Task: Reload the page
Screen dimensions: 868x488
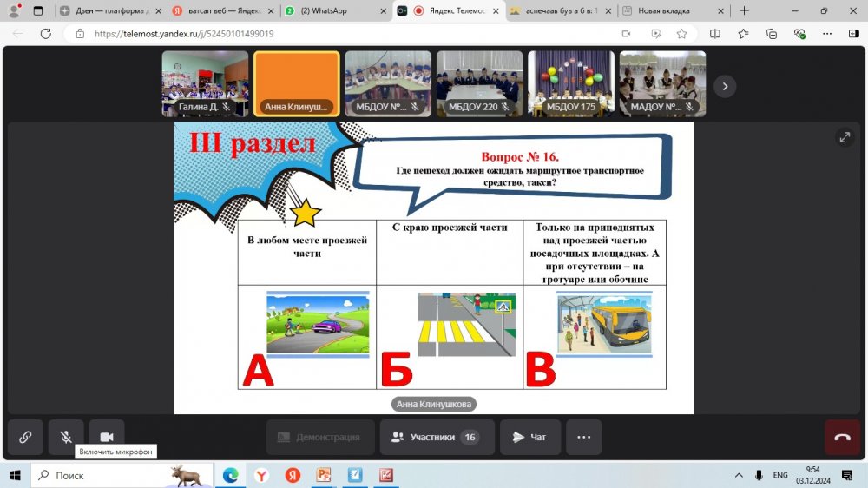Action: click(x=46, y=34)
